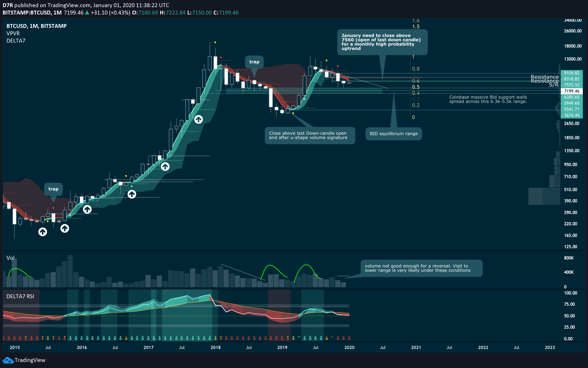588x368 pixels.
Task: Select the up-arrow marker near October 2016
Action: 132,194
